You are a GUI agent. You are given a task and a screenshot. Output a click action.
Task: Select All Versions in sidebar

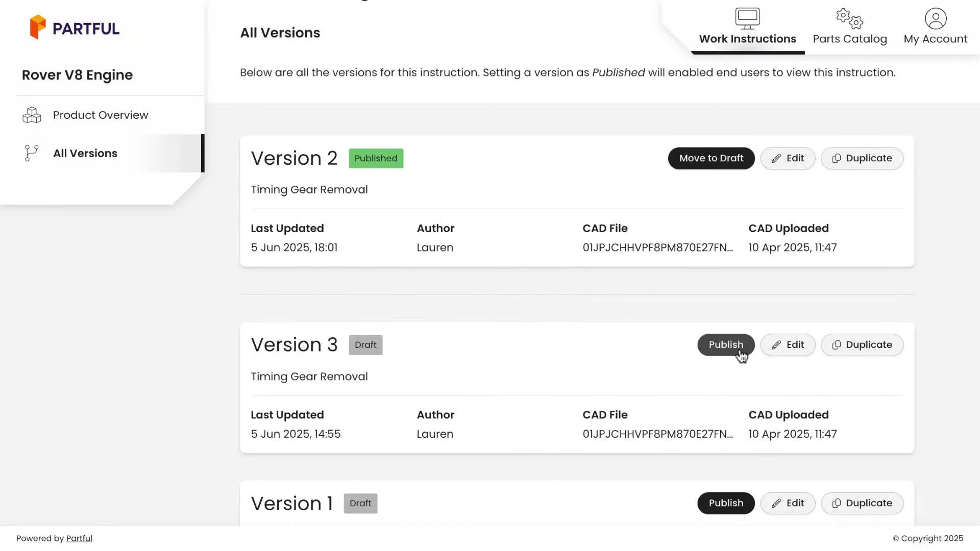click(x=85, y=154)
